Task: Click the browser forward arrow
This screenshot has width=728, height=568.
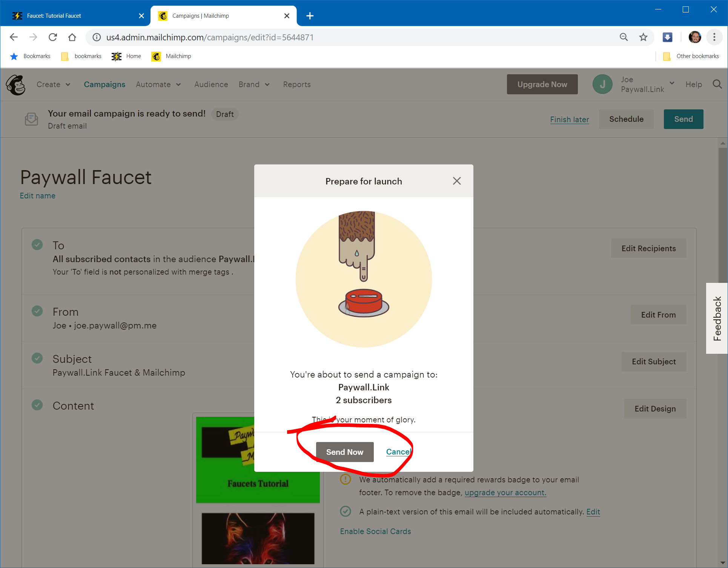Action: (33, 37)
